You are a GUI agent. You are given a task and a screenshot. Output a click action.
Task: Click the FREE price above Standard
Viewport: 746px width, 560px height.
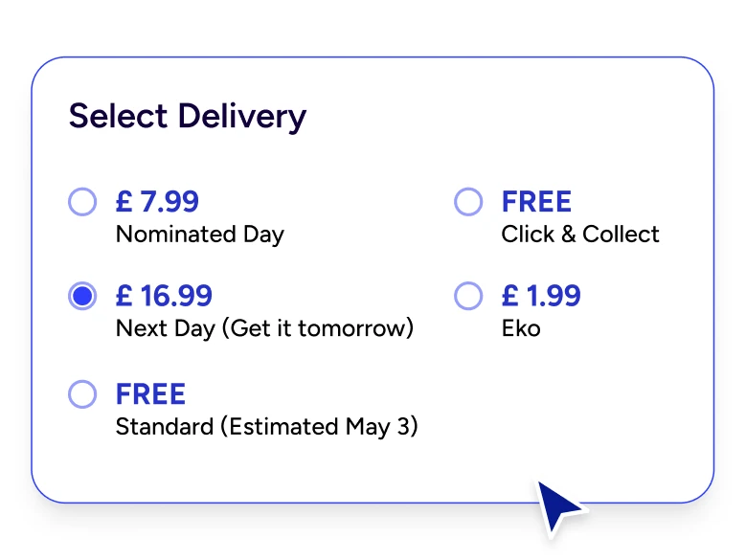coord(150,393)
